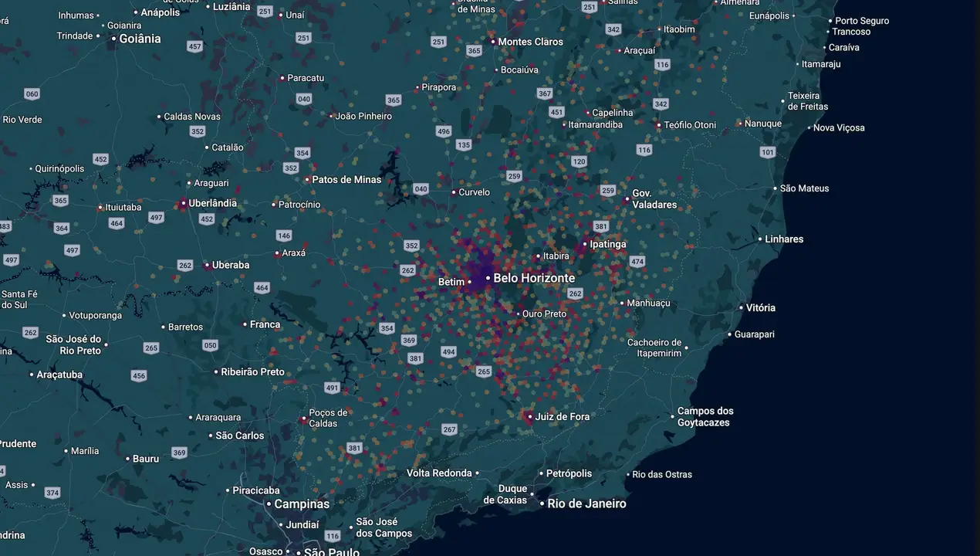The width and height of the screenshot is (980, 556).
Task: Click the Pirapora label
Action: (439, 87)
